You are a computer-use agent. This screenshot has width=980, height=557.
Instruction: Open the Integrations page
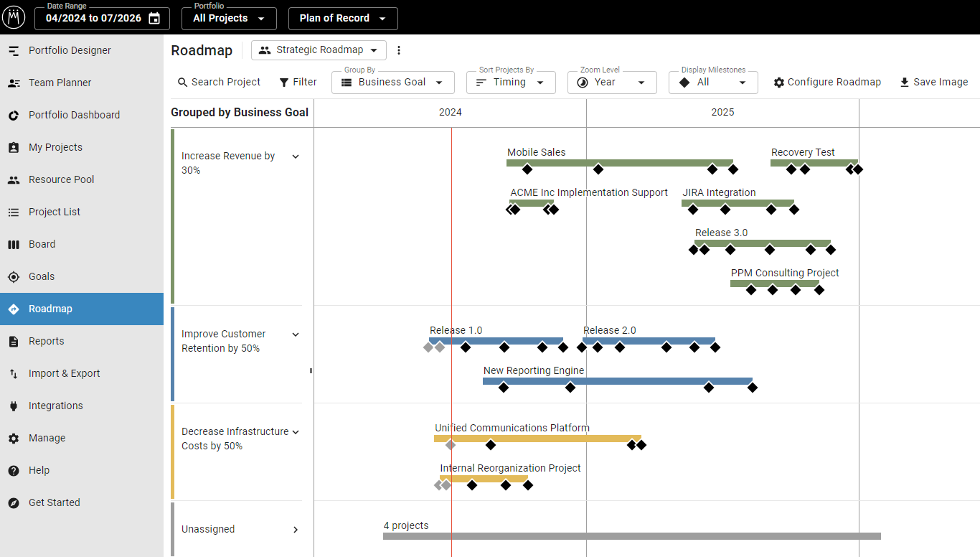click(56, 406)
